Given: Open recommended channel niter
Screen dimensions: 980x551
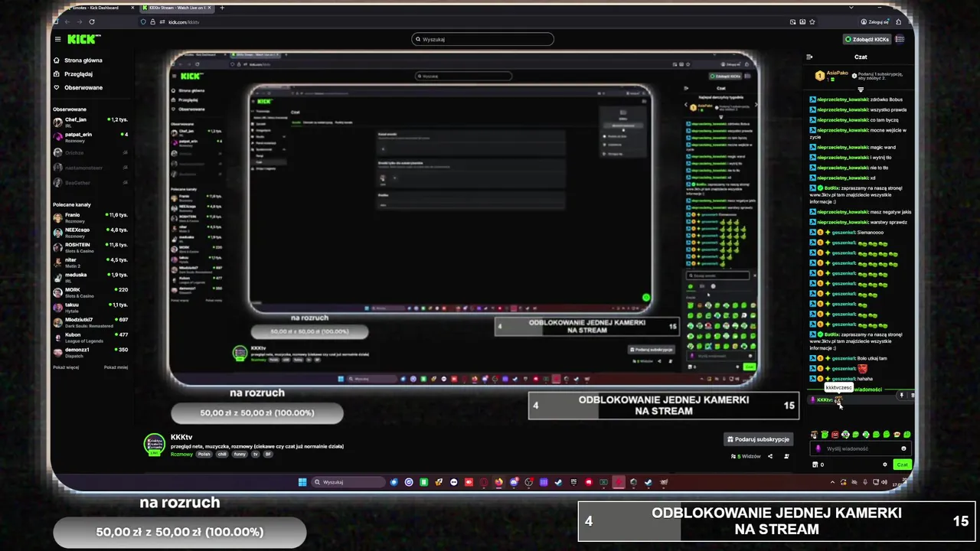Looking at the screenshot, I should pyautogui.click(x=90, y=262).
